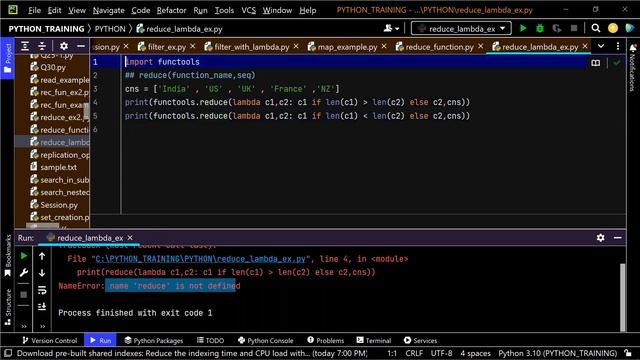Toggle the Structure tool window

(x=8, y=307)
